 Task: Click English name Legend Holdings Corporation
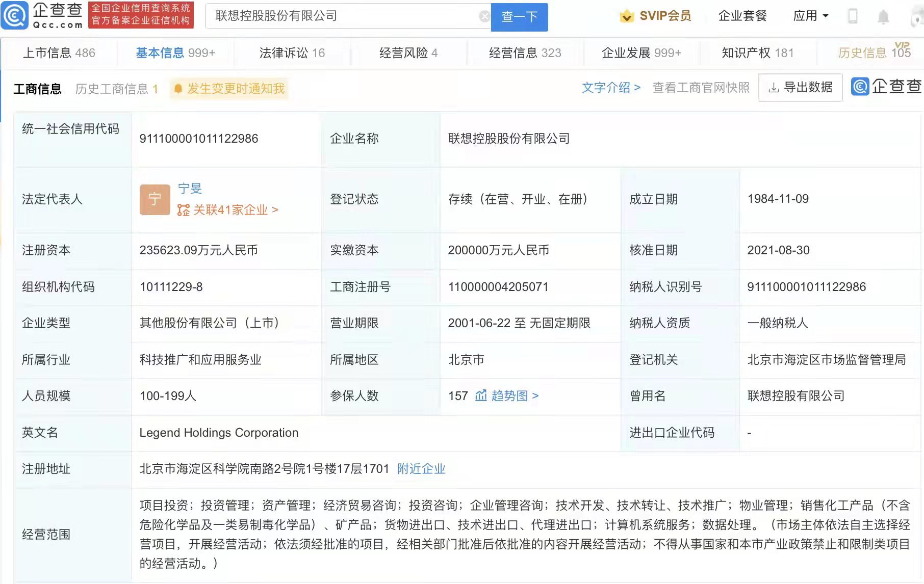(219, 433)
